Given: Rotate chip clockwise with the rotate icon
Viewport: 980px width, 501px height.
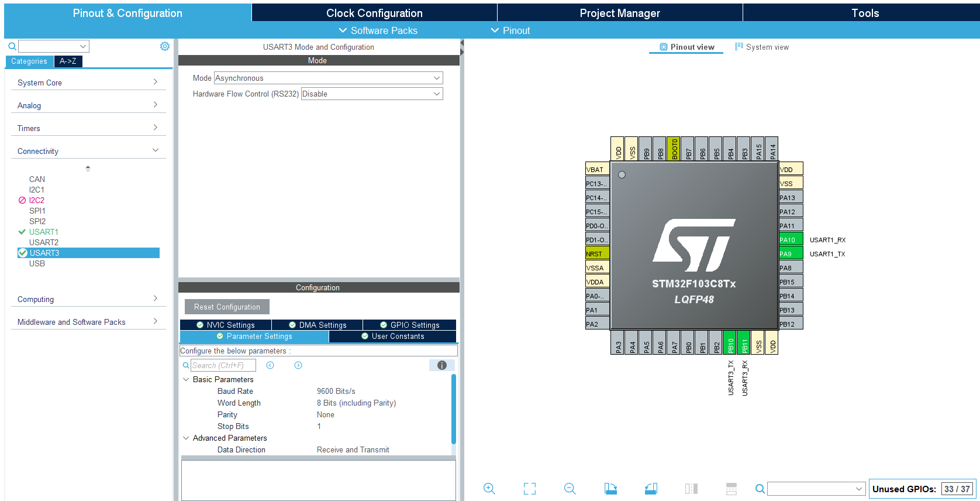Looking at the screenshot, I should 610,489.
